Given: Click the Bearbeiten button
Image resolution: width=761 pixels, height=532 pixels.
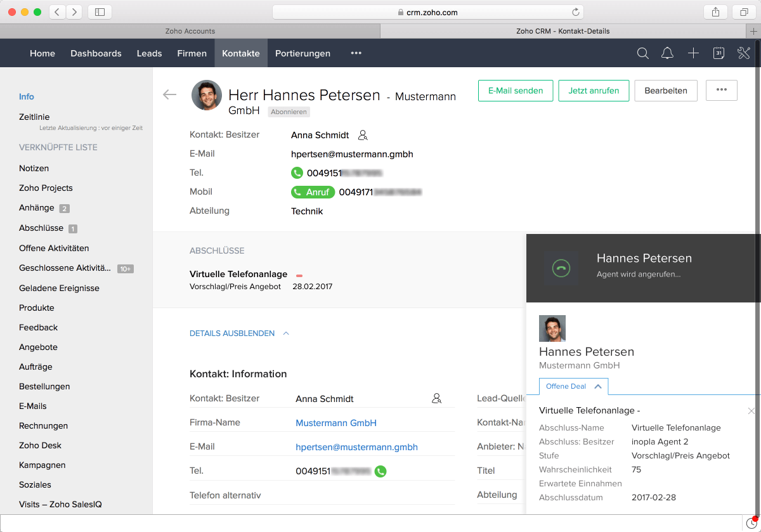Looking at the screenshot, I should (666, 90).
